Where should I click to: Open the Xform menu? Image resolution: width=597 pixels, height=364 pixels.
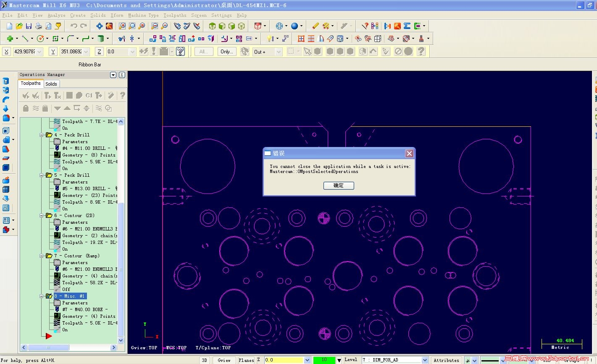click(117, 16)
